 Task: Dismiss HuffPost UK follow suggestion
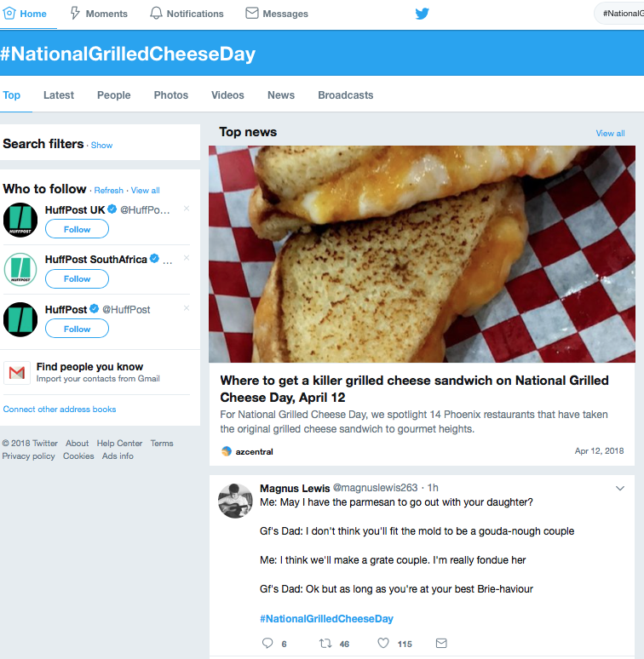coord(187,209)
